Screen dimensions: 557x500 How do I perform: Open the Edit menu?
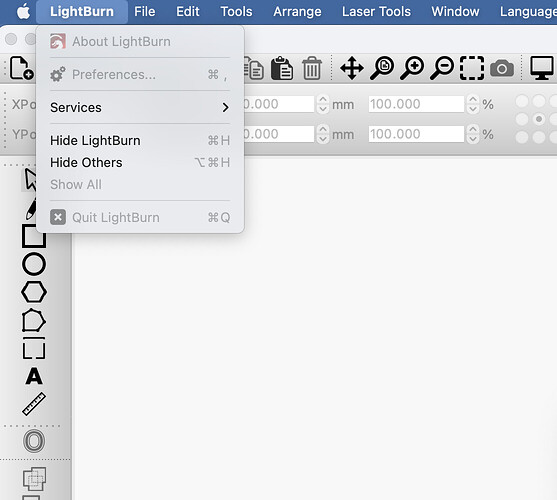(x=188, y=12)
